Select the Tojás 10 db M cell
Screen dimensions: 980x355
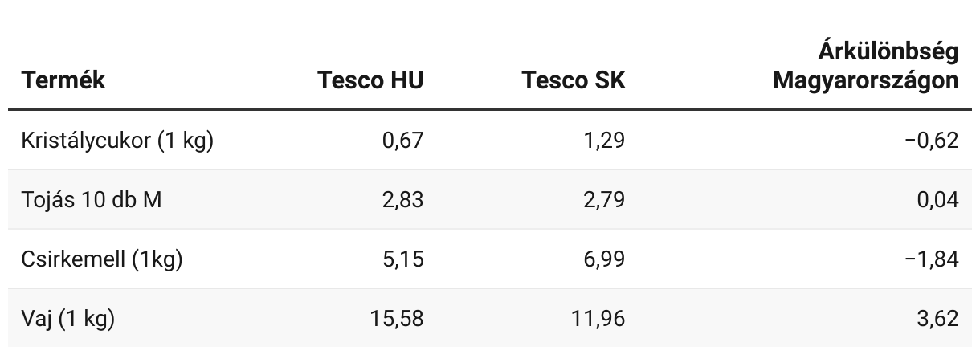coord(92,199)
